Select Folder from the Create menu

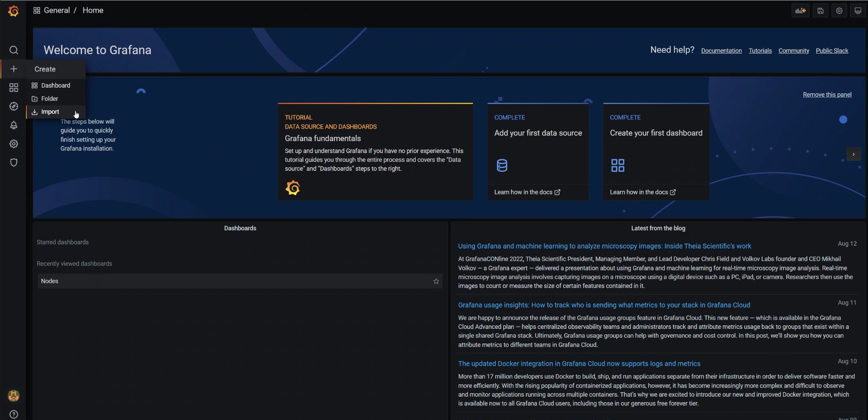[x=50, y=99]
